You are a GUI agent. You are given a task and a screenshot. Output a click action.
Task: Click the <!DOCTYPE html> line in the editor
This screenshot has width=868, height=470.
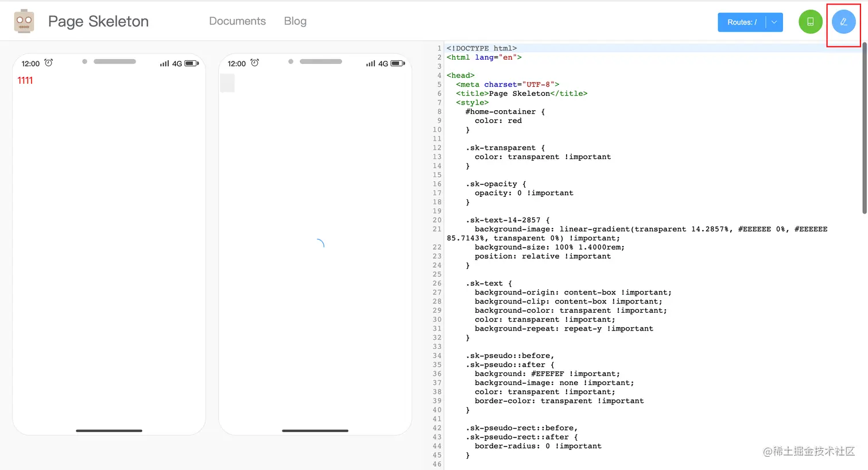click(x=482, y=48)
